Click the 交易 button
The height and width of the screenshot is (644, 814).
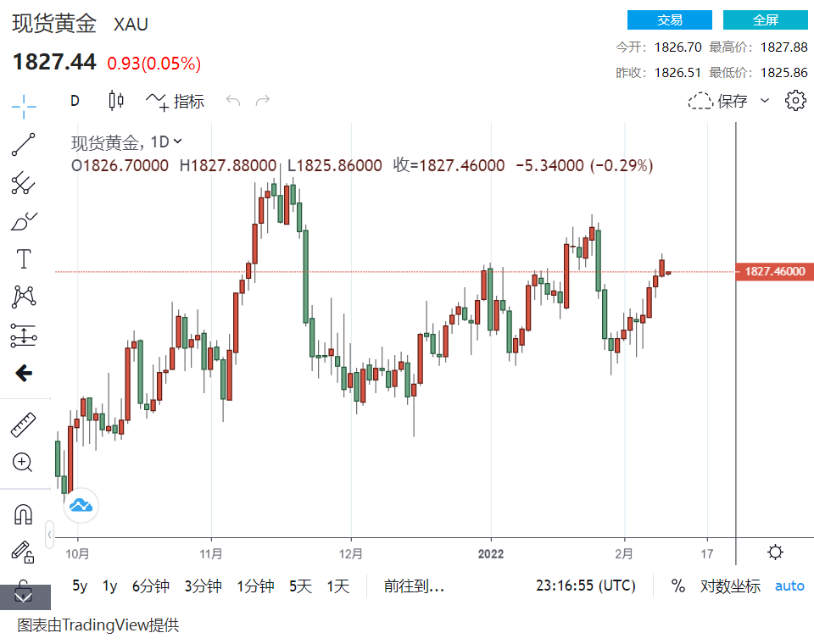669,20
